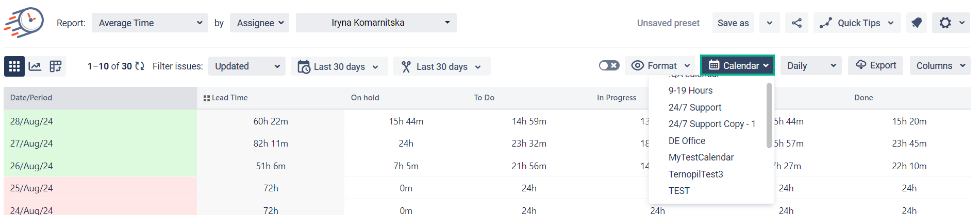Image resolution: width=980 pixels, height=215 pixels.
Task: Click the Save as button
Action: pyautogui.click(x=733, y=23)
